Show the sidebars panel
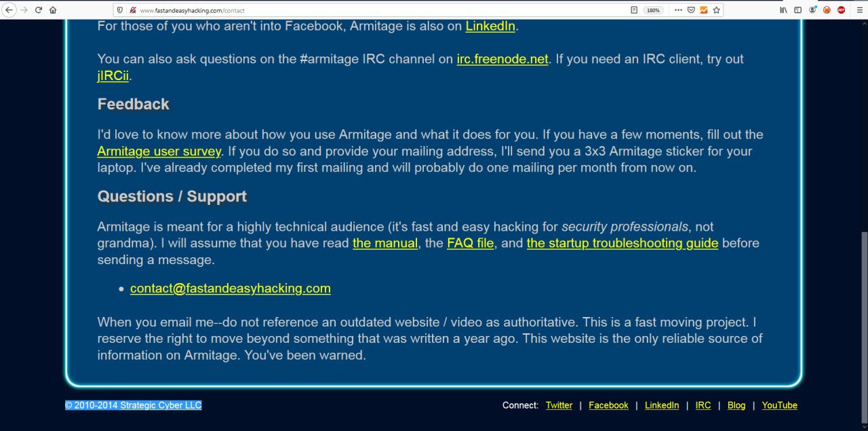 click(x=798, y=10)
